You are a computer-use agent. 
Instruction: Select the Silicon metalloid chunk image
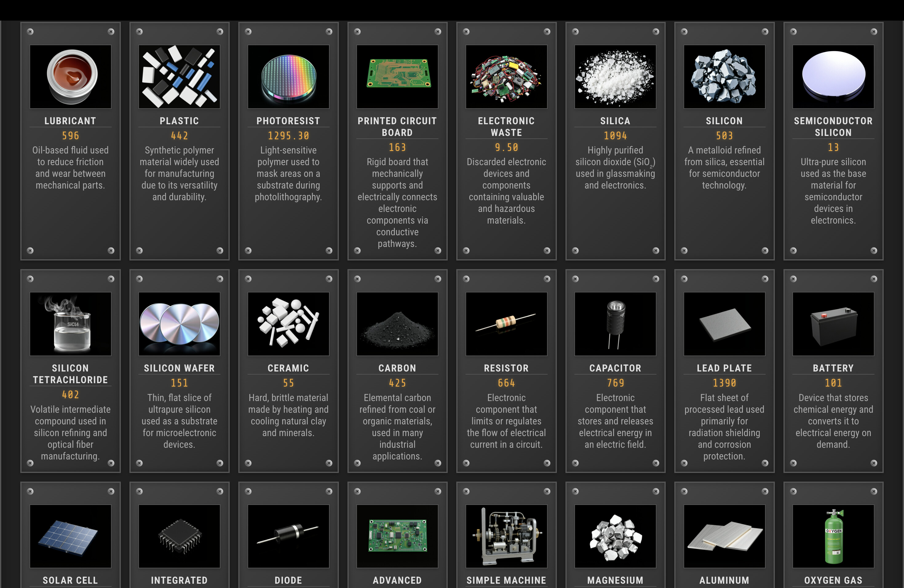724,77
